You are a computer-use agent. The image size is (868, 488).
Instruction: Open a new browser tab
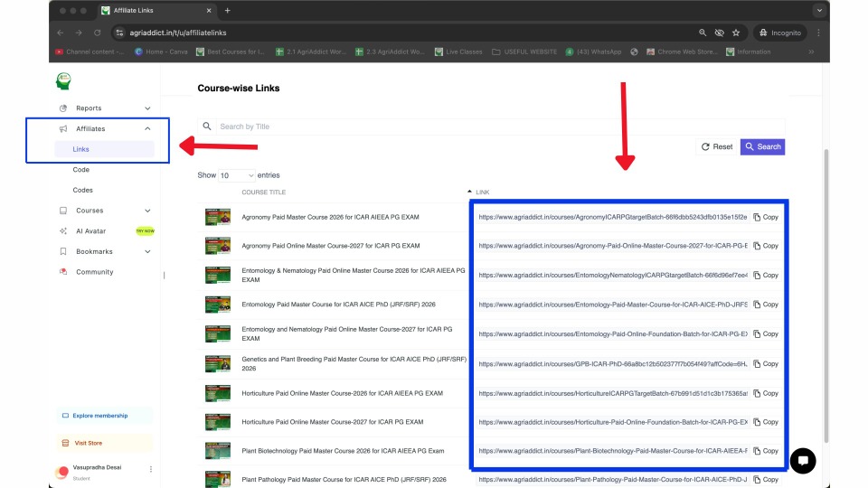pos(227,10)
